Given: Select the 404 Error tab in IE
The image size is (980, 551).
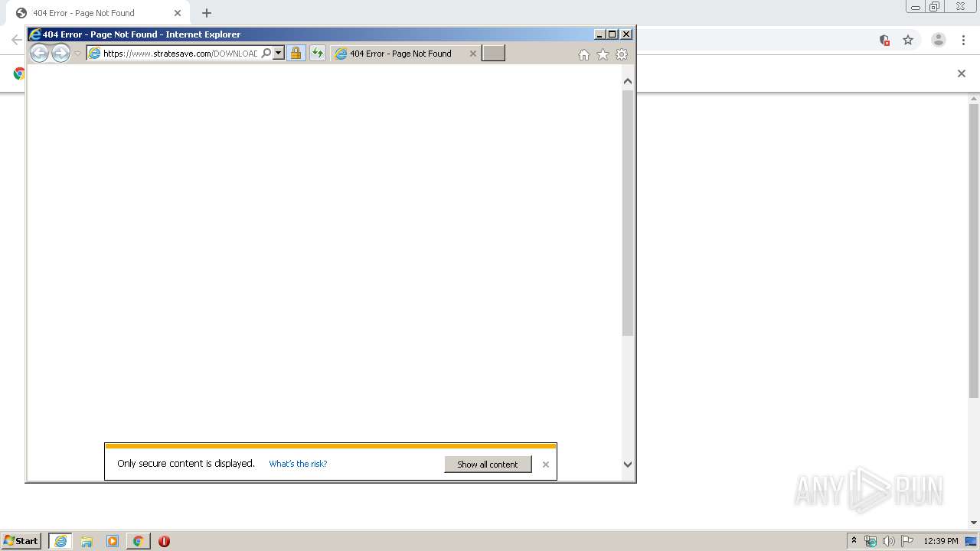Looking at the screenshot, I should [x=400, y=54].
